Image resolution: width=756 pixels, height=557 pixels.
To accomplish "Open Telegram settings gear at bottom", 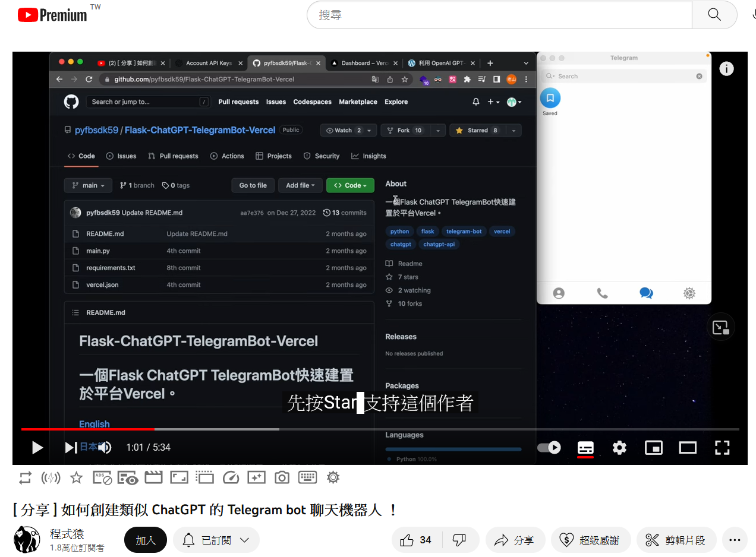I will pyautogui.click(x=689, y=293).
